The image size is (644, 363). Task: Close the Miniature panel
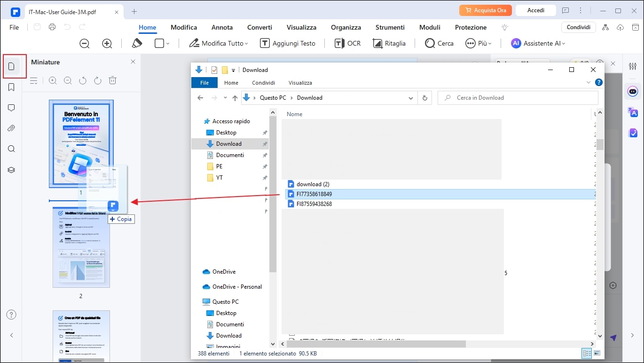point(133,62)
